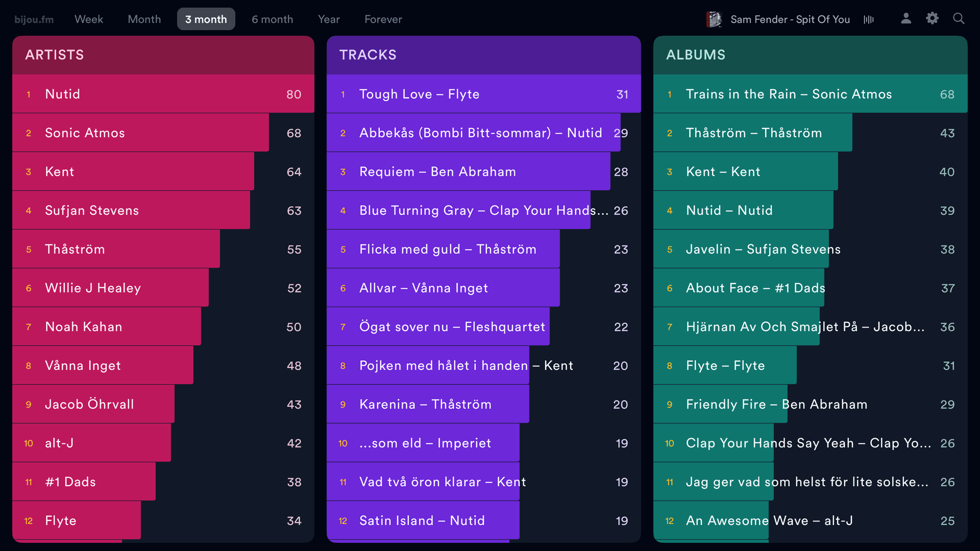
Task: Open artist Sufjan Stevens
Action: pyautogui.click(x=163, y=210)
